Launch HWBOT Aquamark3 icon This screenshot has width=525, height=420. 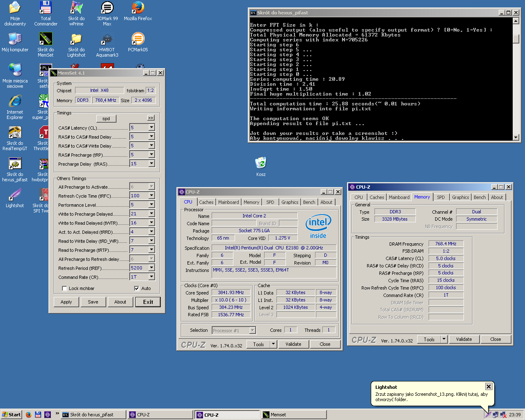coord(107,45)
